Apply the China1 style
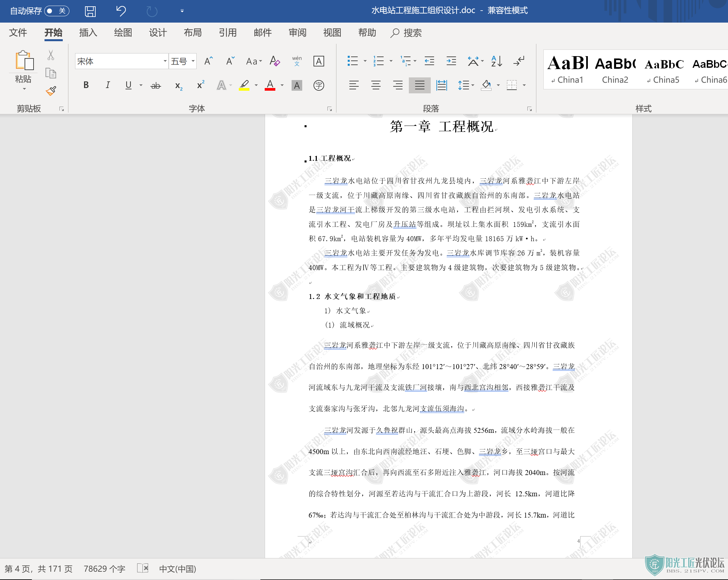This screenshot has height=580, width=728. [x=567, y=70]
